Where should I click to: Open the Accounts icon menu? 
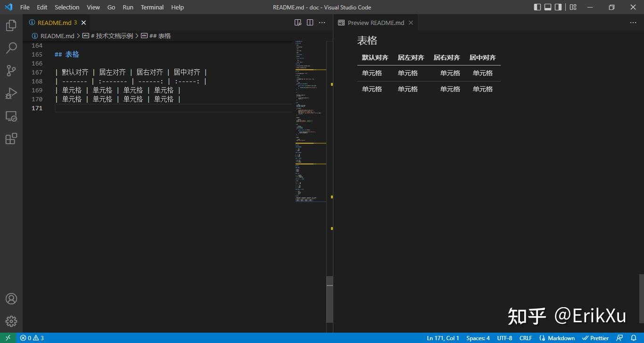[x=11, y=299]
